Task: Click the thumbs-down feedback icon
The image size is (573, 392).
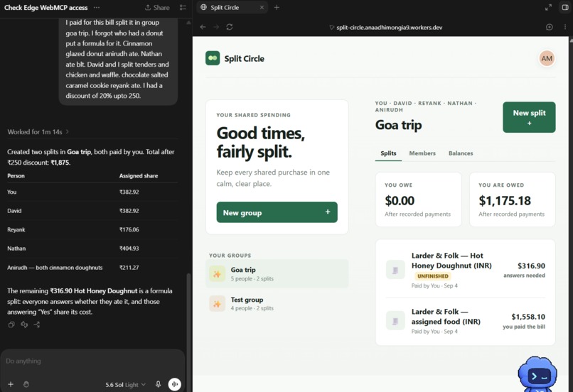Action: pyautogui.click(x=24, y=325)
